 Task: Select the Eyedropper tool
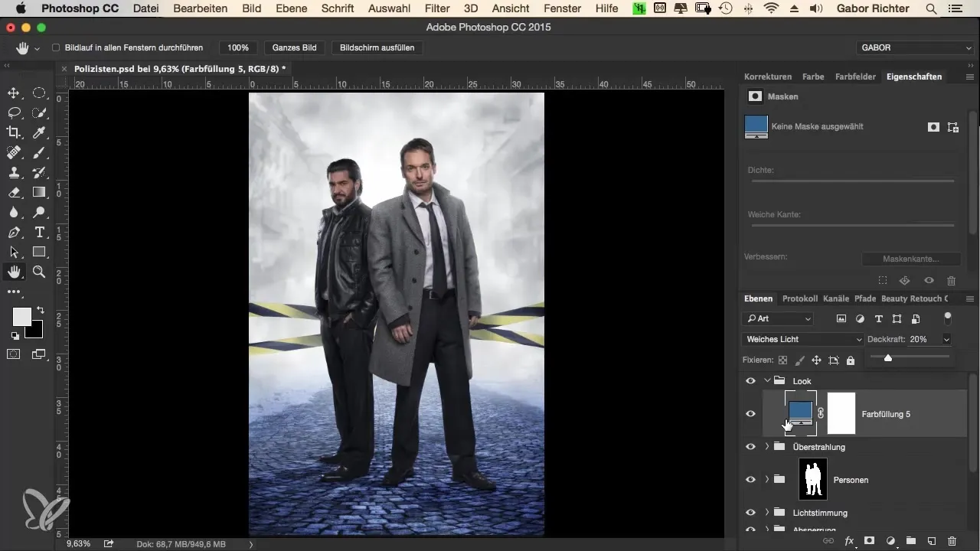click(39, 132)
